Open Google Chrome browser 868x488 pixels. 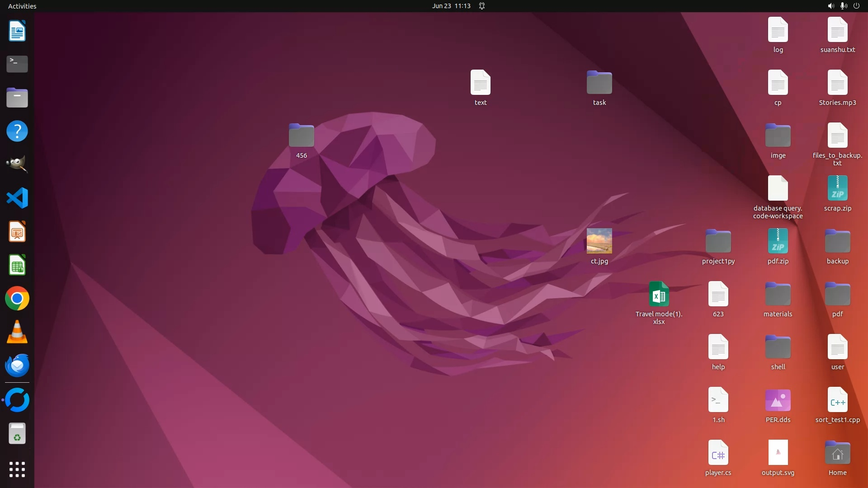click(17, 299)
